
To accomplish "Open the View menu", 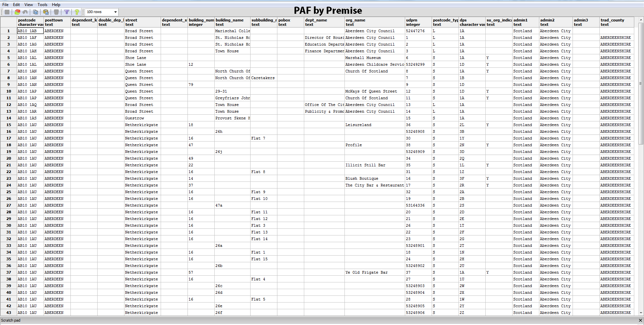I will coord(29,5).
